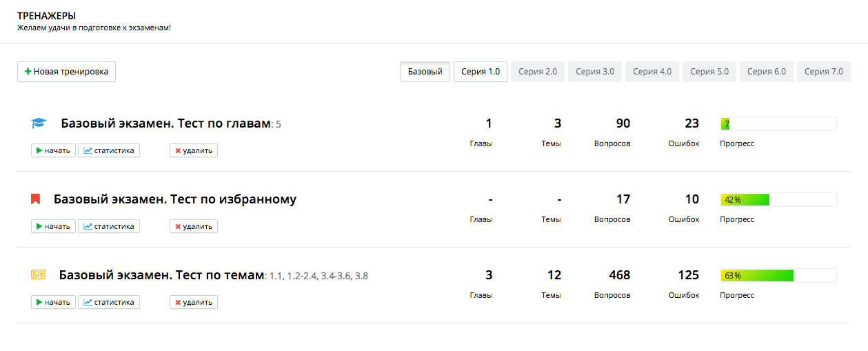Select the Серия 1.0 tab
Image resolution: width=868 pixels, height=351 pixels.
coord(481,72)
